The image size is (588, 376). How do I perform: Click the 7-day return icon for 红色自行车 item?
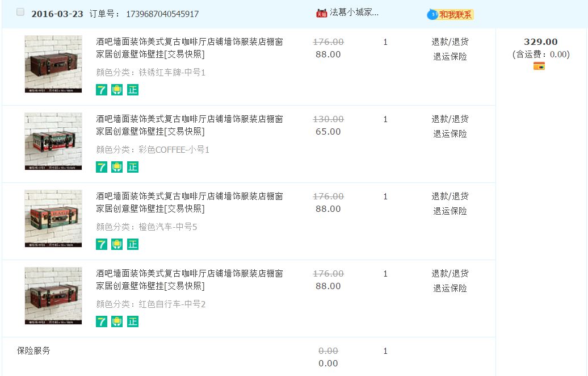coord(102,321)
